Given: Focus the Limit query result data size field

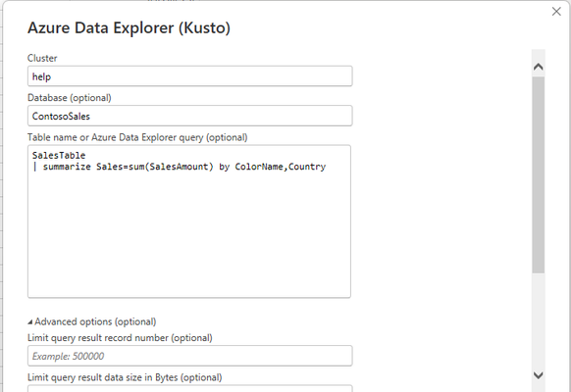Looking at the screenshot, I should click(x=189, y=388).
